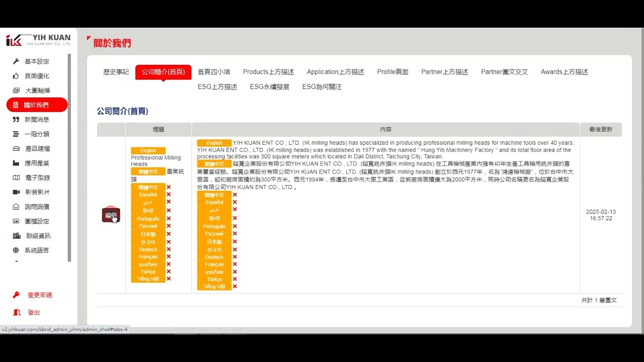
Task: Click English tag in 標題 column
Action: [x=148, y=151]
